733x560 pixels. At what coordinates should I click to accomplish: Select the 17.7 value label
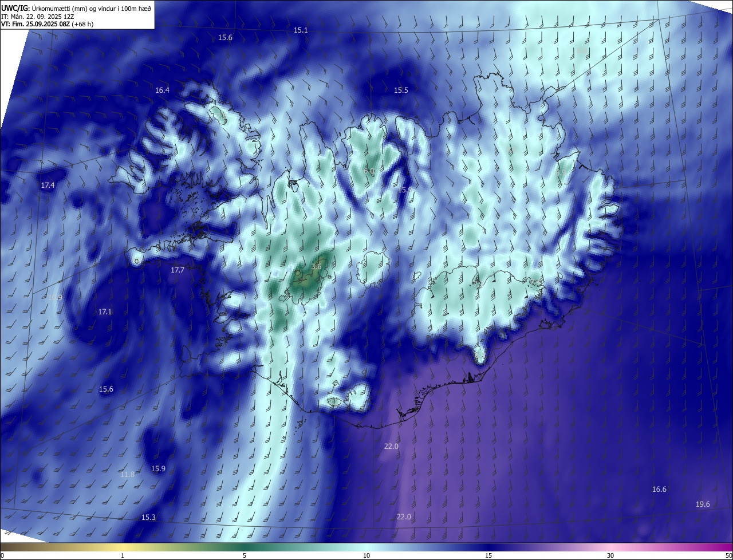[x=178, y=270]
